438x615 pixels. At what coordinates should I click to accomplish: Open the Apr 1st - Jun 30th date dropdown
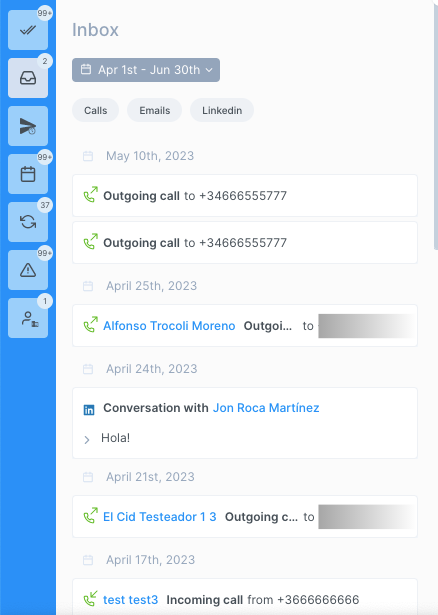point(146,70)
